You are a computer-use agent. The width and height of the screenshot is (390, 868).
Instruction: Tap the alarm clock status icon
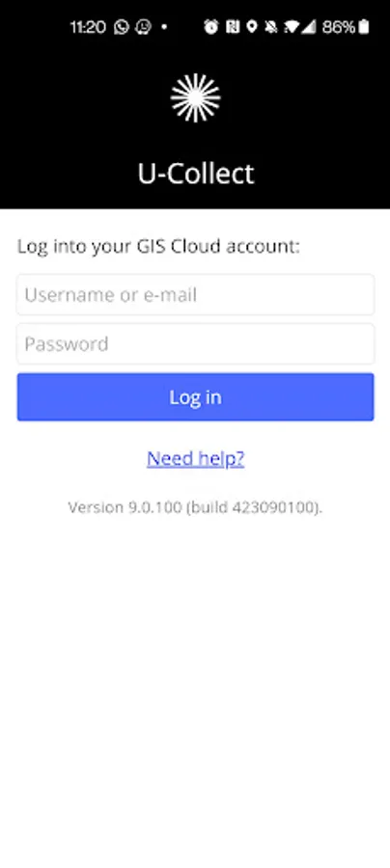211,27
